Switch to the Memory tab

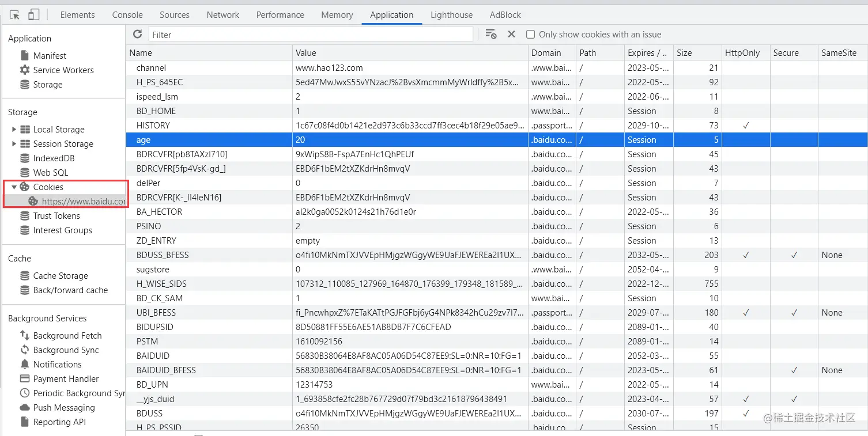337,15
